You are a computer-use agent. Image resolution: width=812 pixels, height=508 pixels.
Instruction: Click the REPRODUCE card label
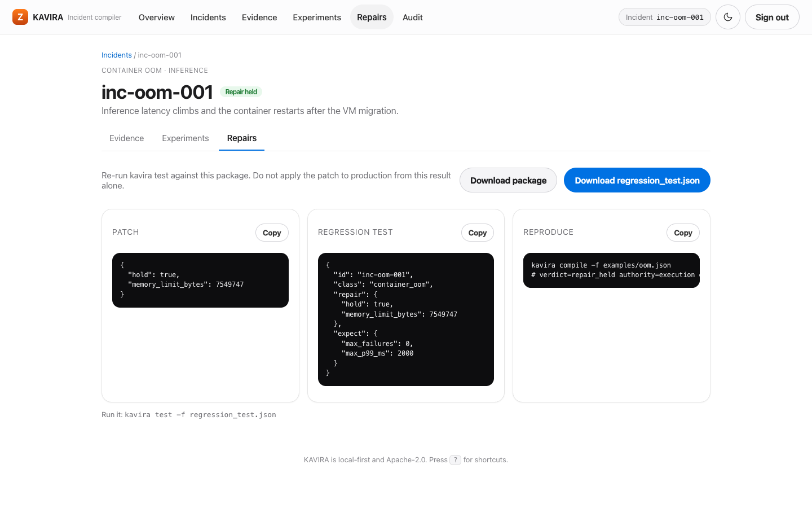tap(548, 232)
